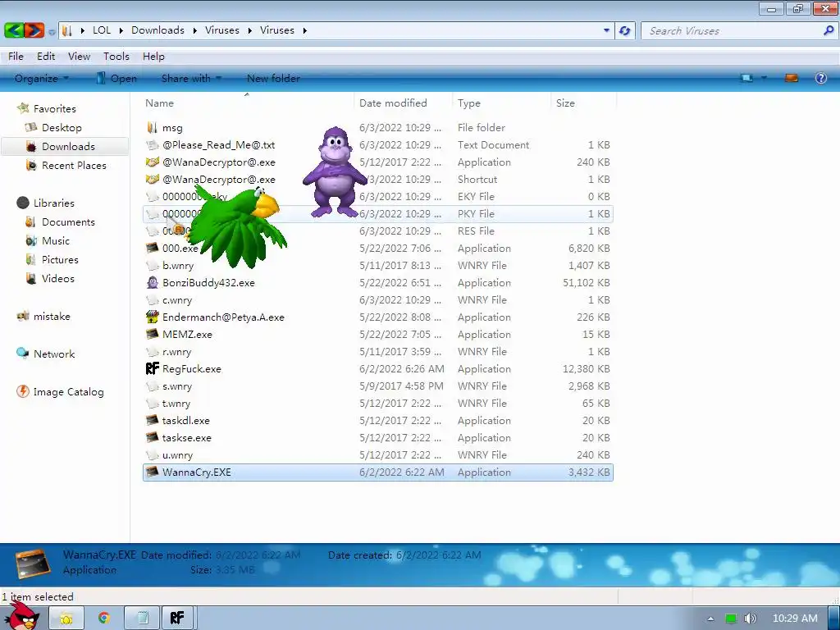Sort by the Name column header
840x630 pixels.
click(x=247, y=103)
